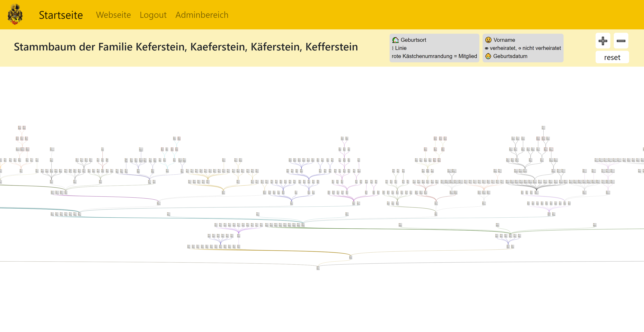The height and width of the screenshot is (332, 644).
Task: Zoom out with the minus button
Action: point(621,41)
